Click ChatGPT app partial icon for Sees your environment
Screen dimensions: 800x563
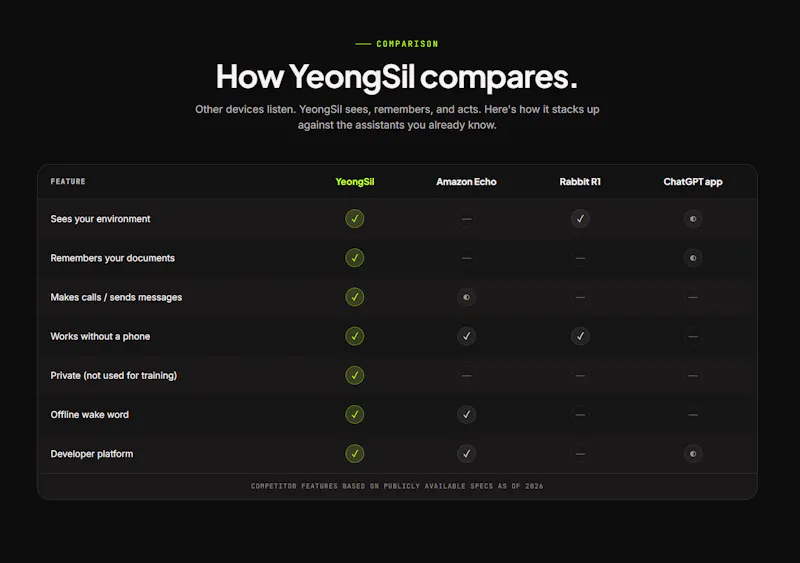coord(693,218)
